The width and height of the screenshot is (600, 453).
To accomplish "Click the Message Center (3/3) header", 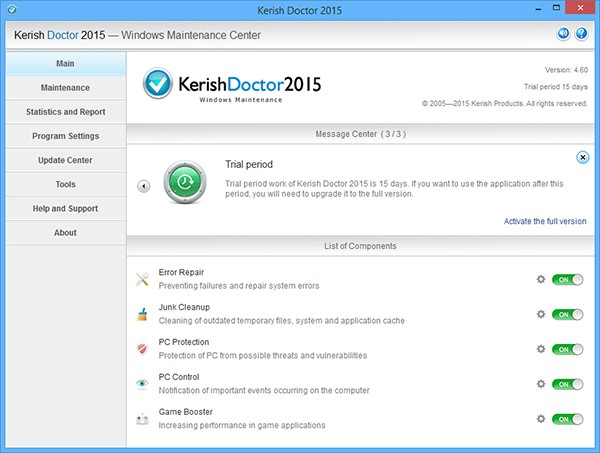I will point(360,134).
